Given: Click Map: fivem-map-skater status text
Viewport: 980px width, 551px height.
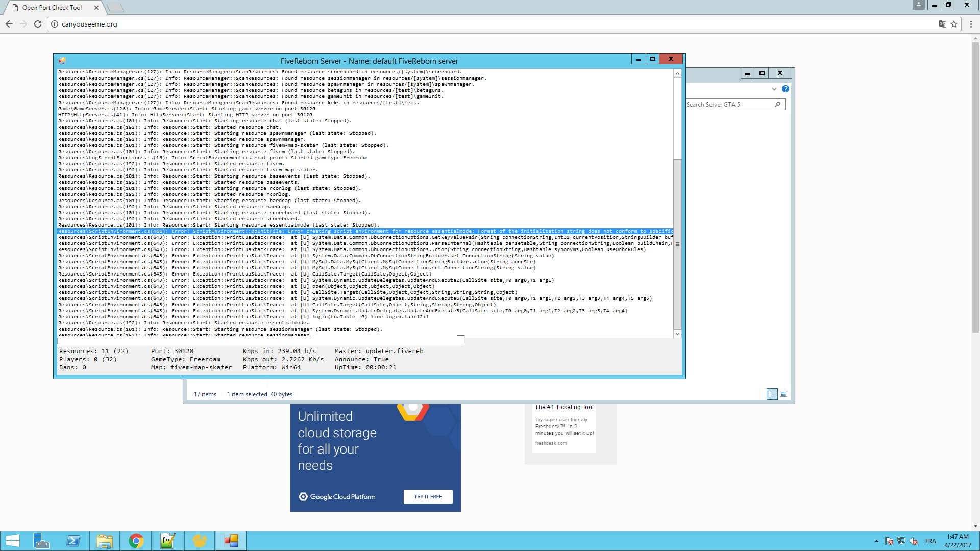Looking at the screenshot, I should click(191, 367).
